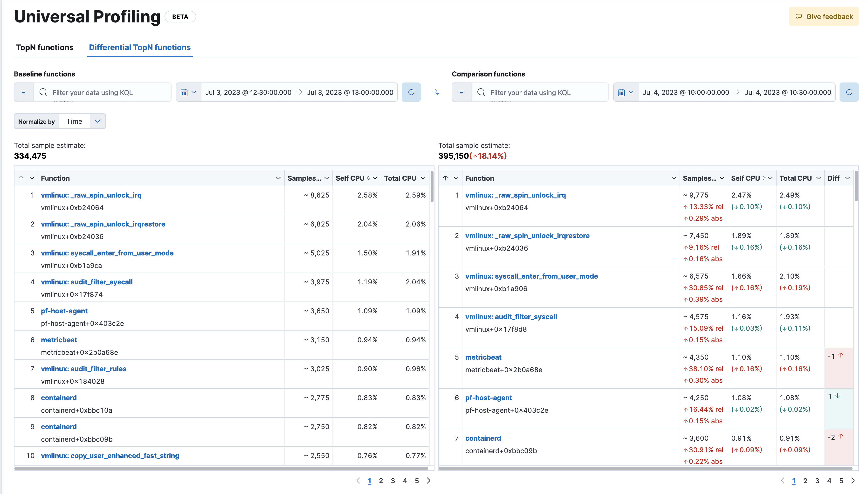868x494 pixels.
Task: Expand baseline Total CPU column options
Action: [x=423, y=178]
